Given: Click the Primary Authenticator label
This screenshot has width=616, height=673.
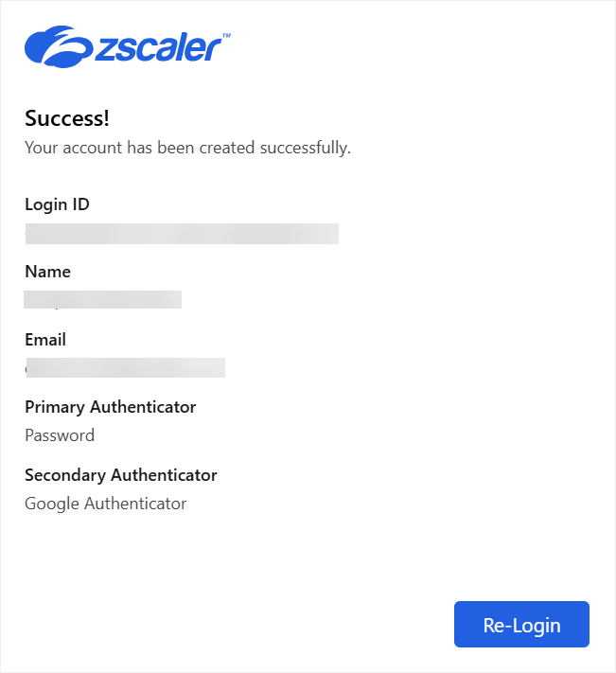Looking at the screenshot, I should click(x=110, y=407).
